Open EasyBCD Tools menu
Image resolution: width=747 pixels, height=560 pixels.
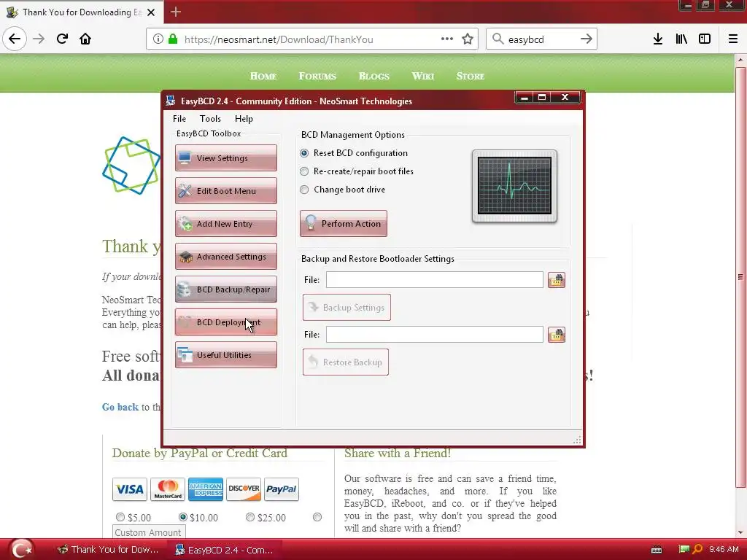pyautogui.click(x=210, y=119)
